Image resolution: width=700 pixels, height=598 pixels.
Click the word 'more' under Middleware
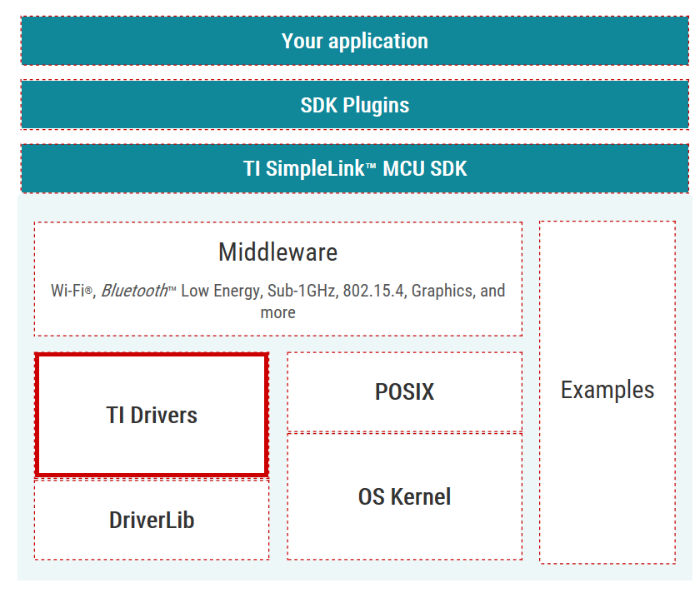point(277,312)
